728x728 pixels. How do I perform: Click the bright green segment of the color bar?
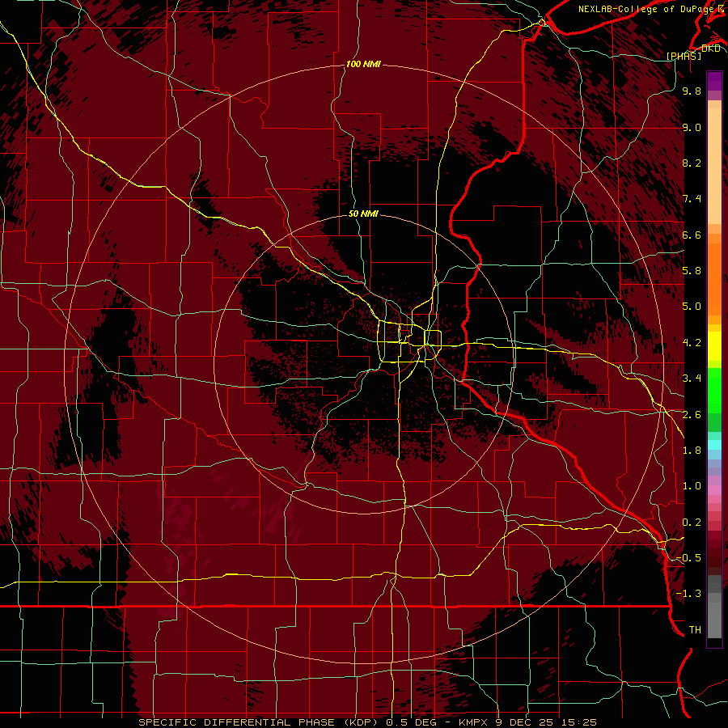714,390
